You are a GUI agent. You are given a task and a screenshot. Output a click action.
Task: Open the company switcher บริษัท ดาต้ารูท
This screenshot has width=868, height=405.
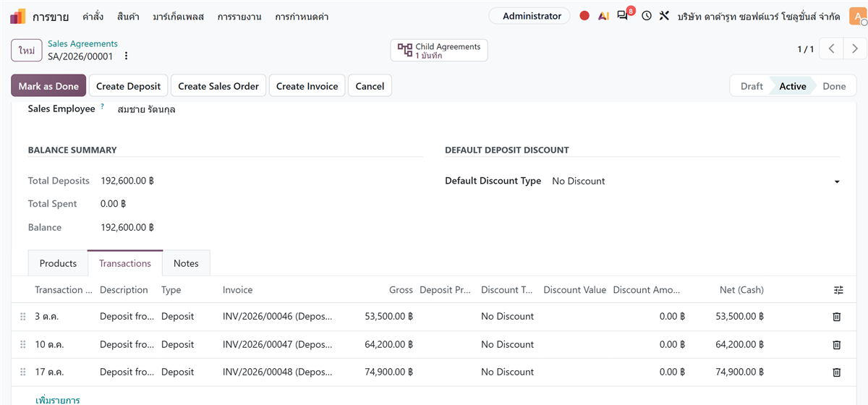pyautogui.click(x=759, y=16)
